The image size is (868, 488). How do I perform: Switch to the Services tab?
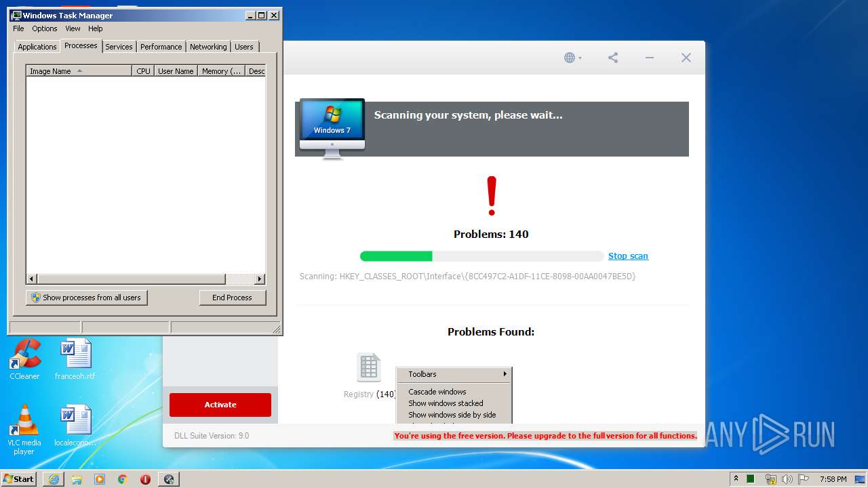[119, 47]
